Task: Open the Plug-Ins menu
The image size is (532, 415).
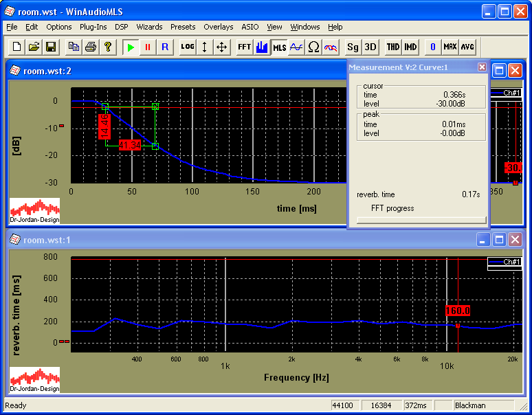Action: pos(93,27)
